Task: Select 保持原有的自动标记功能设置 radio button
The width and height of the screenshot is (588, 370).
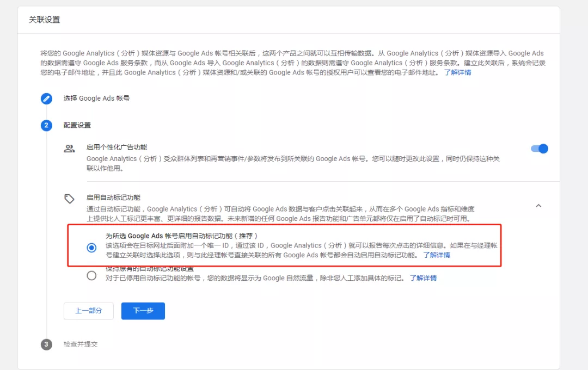Action: (91, 276)
